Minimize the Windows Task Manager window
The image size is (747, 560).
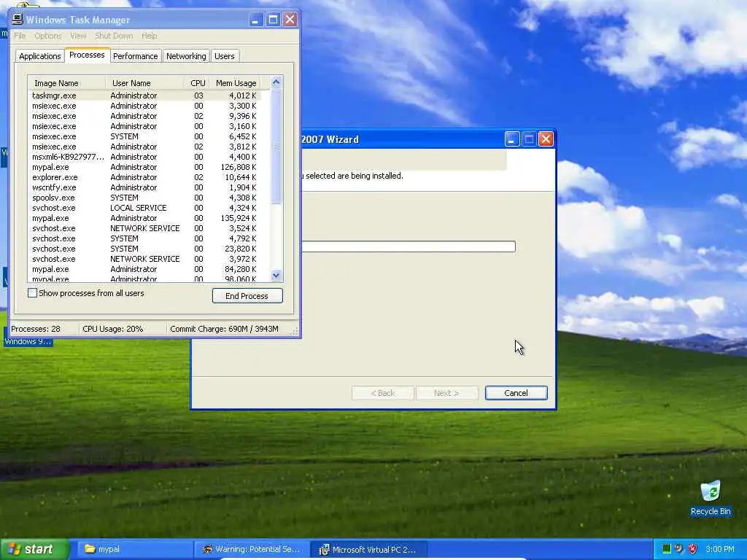coord(256,20)
